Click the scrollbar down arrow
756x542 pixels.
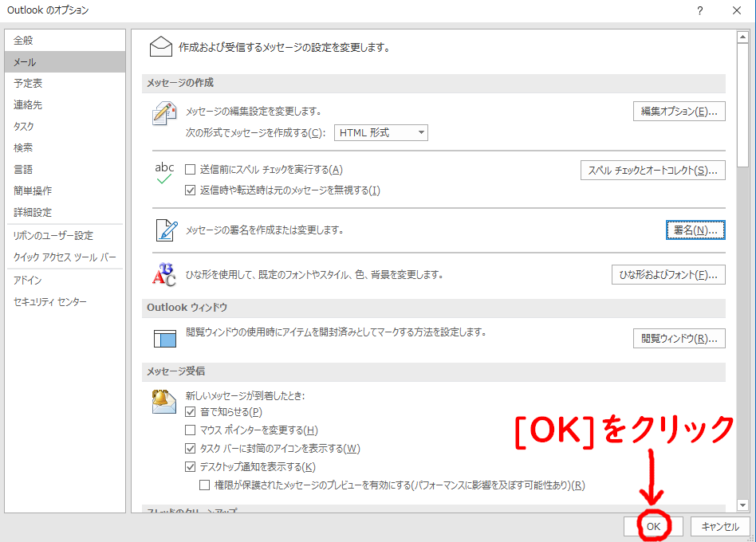pyautogui.click(x=742, y=505)
